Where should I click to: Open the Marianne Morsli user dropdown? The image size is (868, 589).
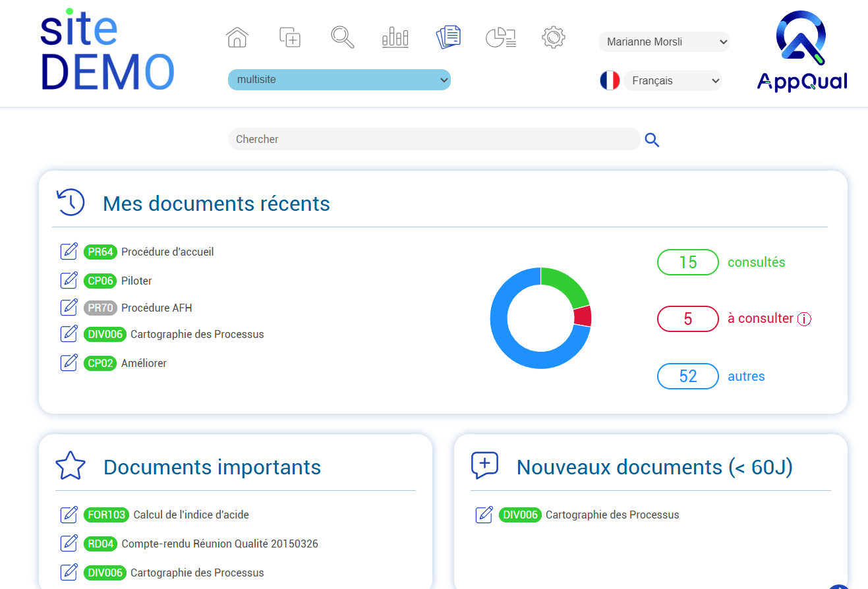click(664, 42)
